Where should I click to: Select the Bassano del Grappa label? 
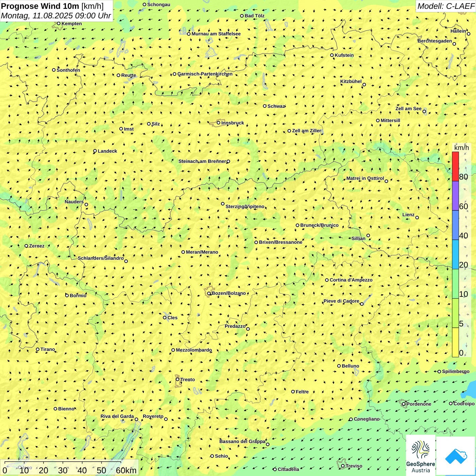(x=242, y=441)
